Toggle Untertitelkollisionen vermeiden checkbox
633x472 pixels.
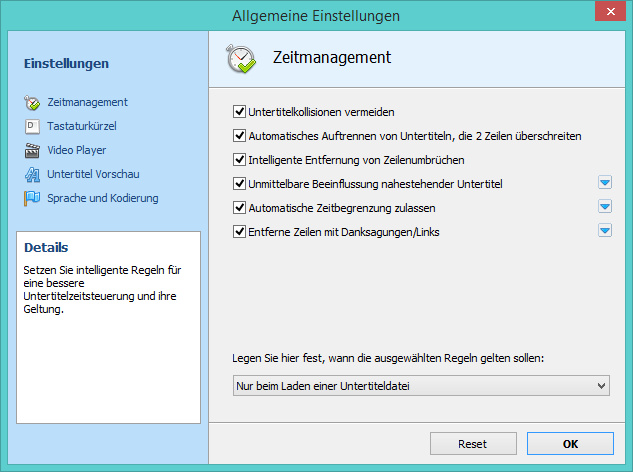click(239, 112)
